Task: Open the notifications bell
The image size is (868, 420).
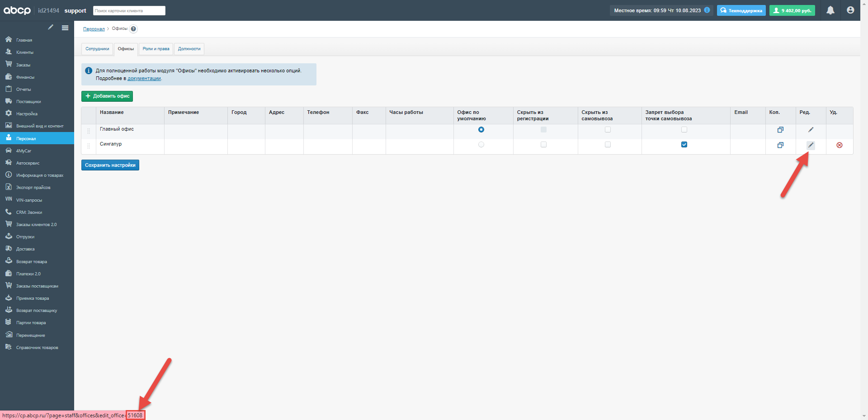Action: click(830, 10)
